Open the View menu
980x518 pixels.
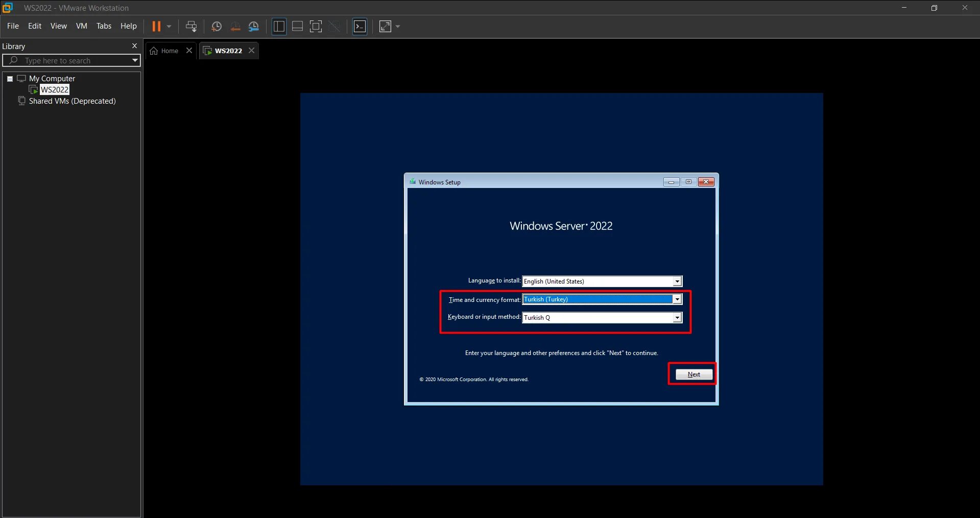coord(59,26)
